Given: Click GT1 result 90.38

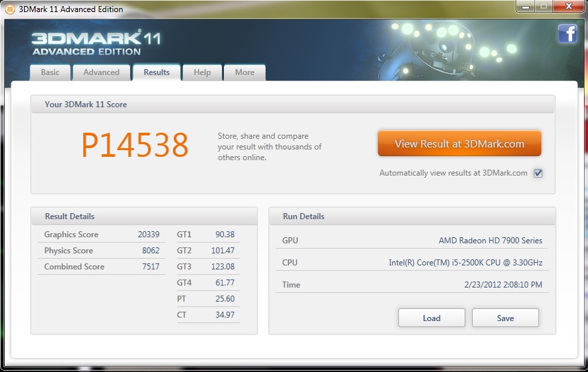Looking at the screenshot, I should tap(225, 235).
